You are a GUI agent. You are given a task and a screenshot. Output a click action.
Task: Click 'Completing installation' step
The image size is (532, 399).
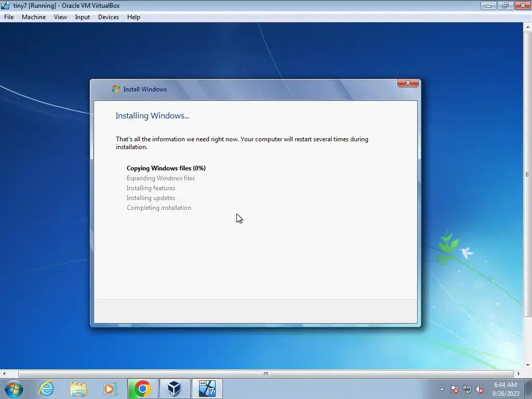[x=159, y=208]
